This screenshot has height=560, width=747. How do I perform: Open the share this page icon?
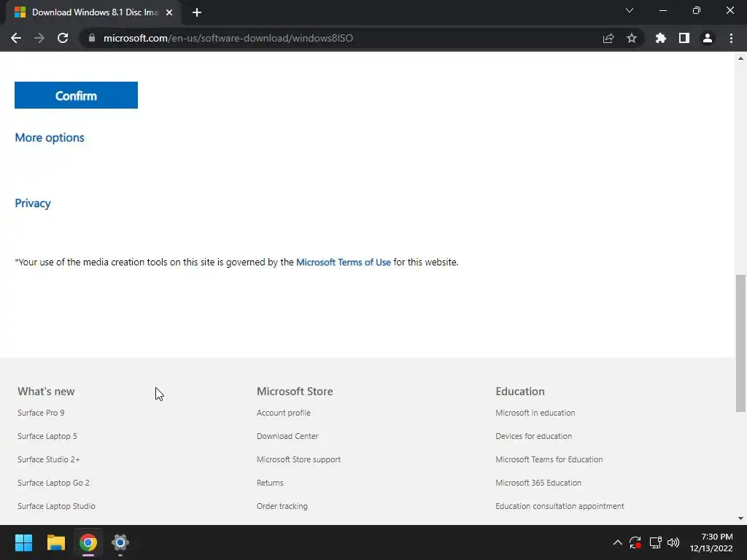pyautogui.click(x=608, y=38)
